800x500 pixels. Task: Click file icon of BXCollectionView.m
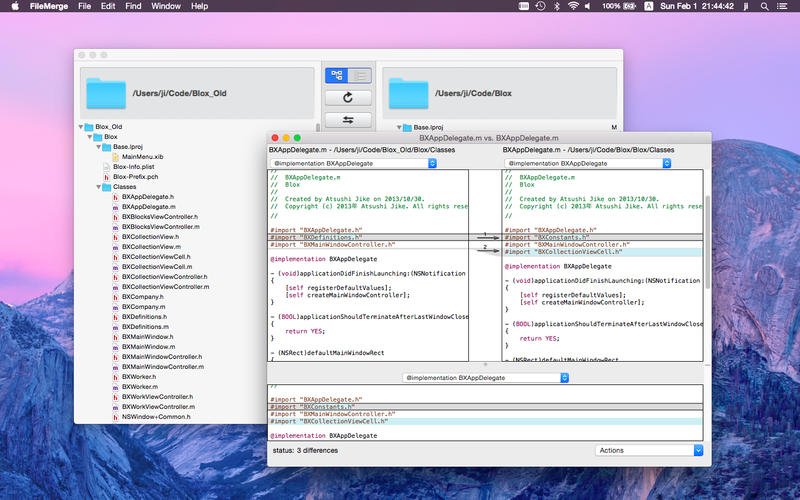coord(116,246)
